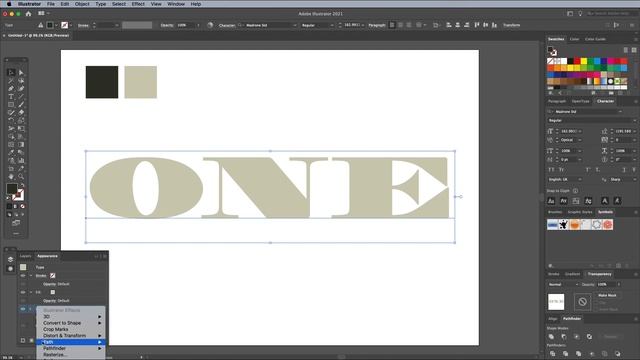Click the Make Mask button

[x=607, y=295]
